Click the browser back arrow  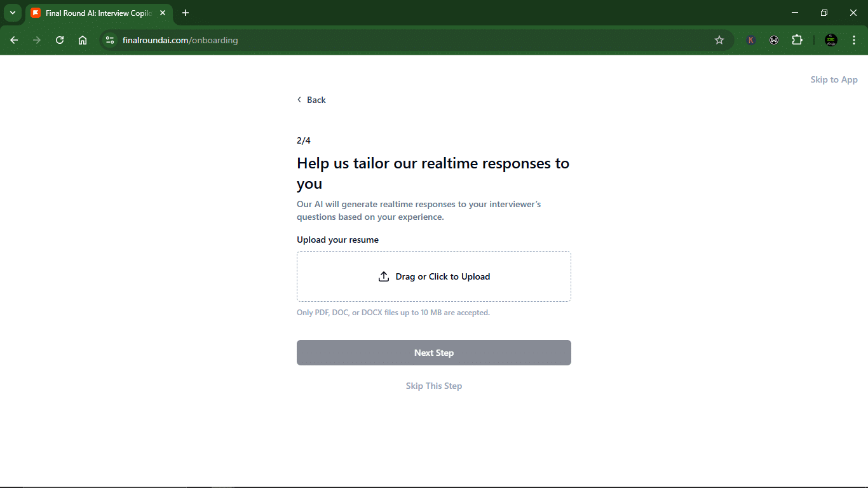[14, 40]
